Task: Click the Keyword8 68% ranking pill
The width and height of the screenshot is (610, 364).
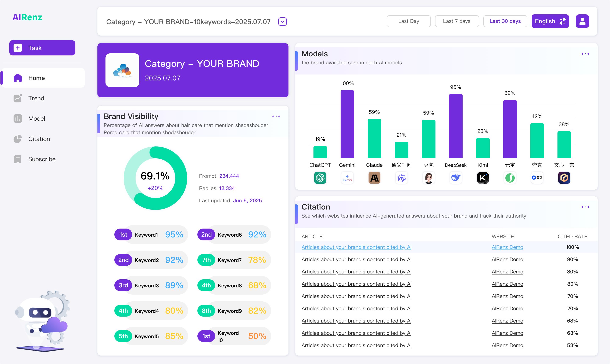Action: (234, 285)
